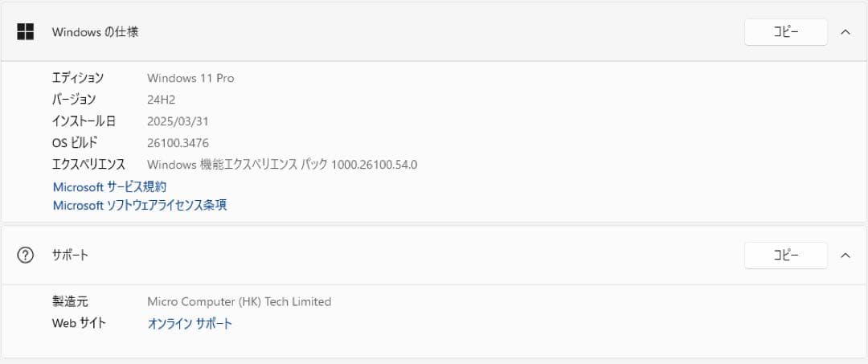Viewport: 868px width, 364px height.
Task: Click the サポート header title
Action: pyautogui.click(x=70, y=256)
